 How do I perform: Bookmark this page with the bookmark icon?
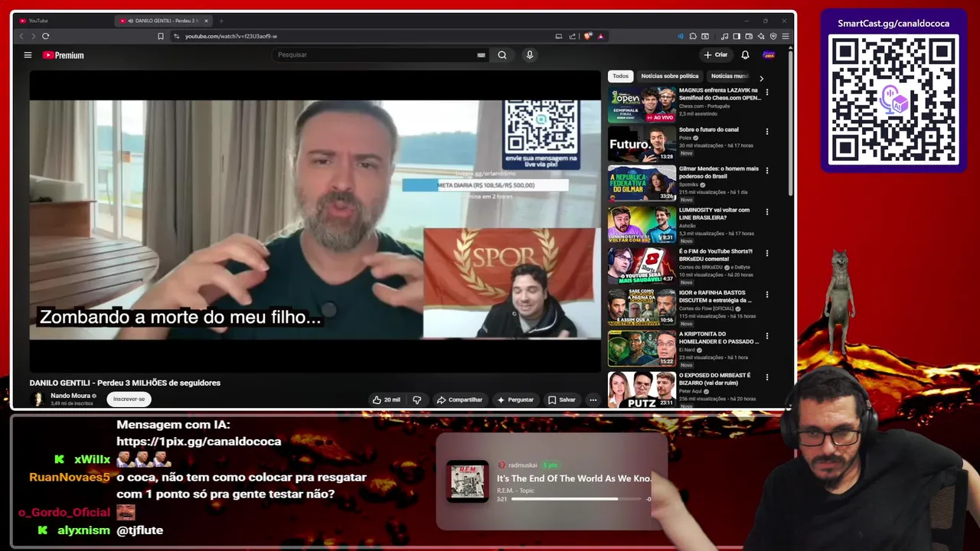pos(161,36)
